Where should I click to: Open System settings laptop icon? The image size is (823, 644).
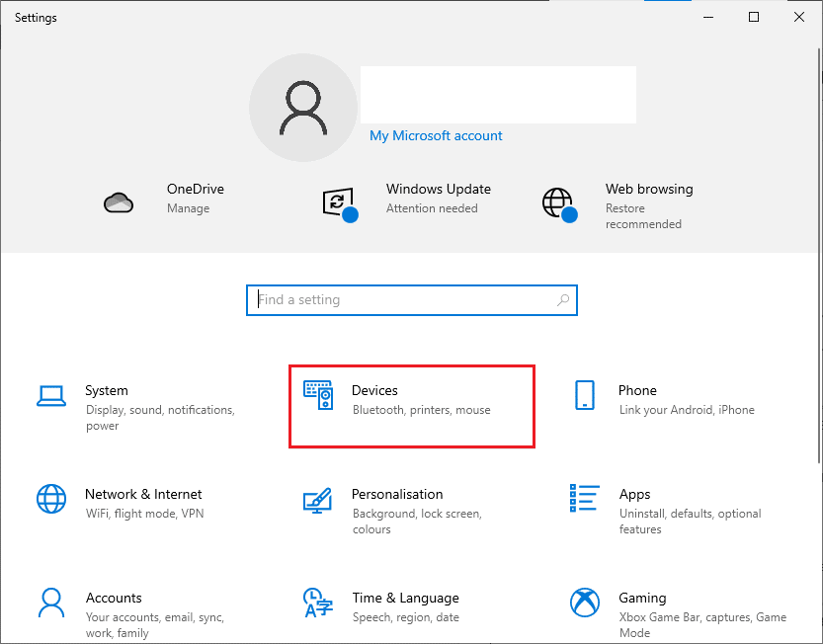click(51, 396)
